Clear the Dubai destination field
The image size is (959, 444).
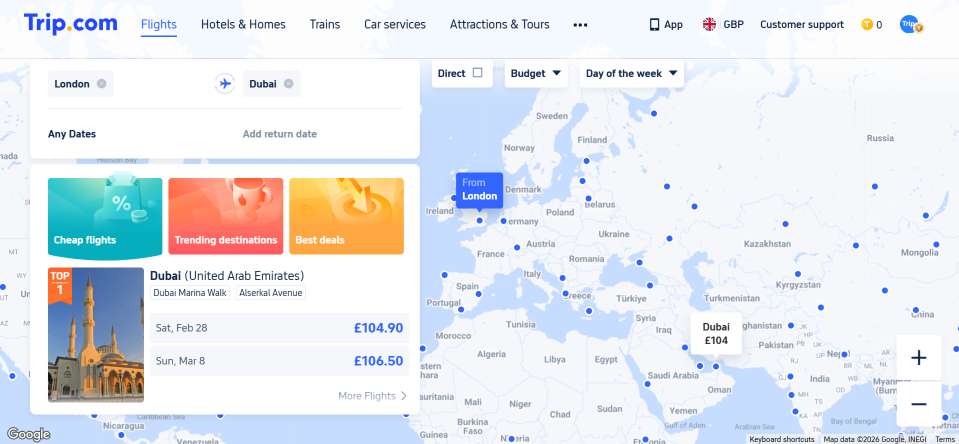click(x=288, y=84)
